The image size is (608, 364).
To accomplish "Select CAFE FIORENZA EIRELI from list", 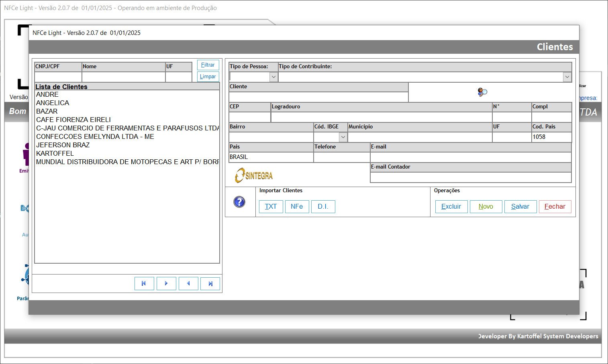I will pos(73,120).
